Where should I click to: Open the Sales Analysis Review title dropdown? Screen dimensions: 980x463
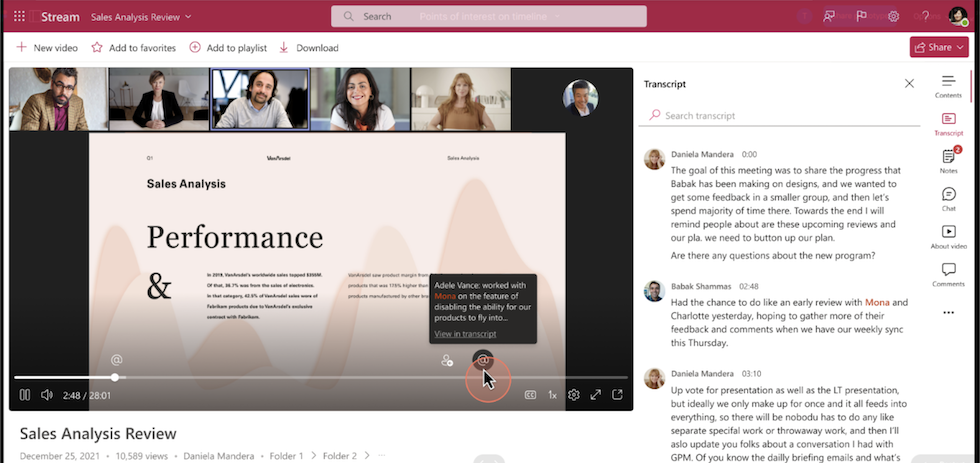pos(141,17)
